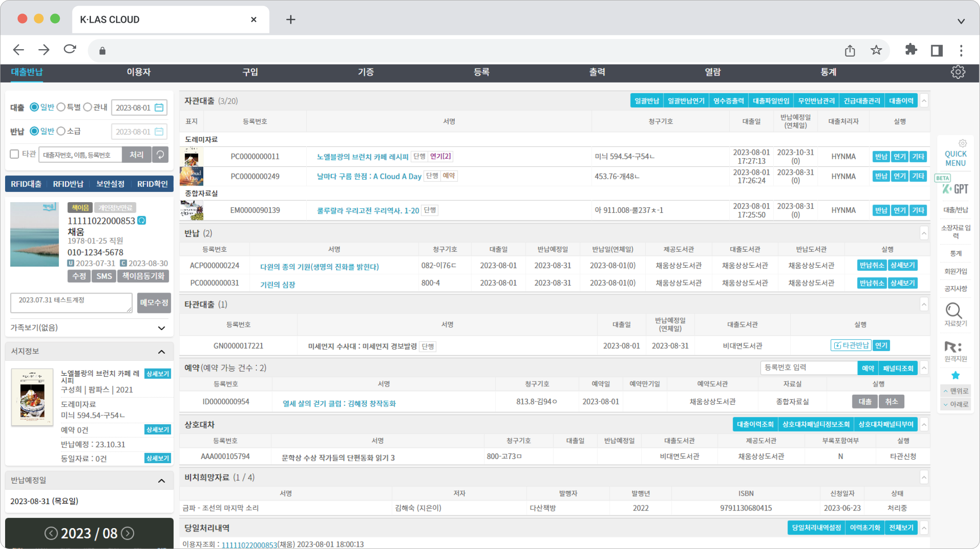Click the 자료찾기 magnifier icon
This screenshot has height=549, width=980.
click(954, 311)
